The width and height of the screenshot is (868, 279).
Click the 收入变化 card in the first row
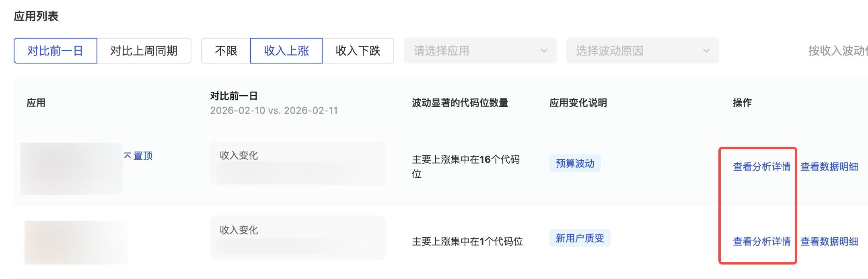[x=298, y=163]
